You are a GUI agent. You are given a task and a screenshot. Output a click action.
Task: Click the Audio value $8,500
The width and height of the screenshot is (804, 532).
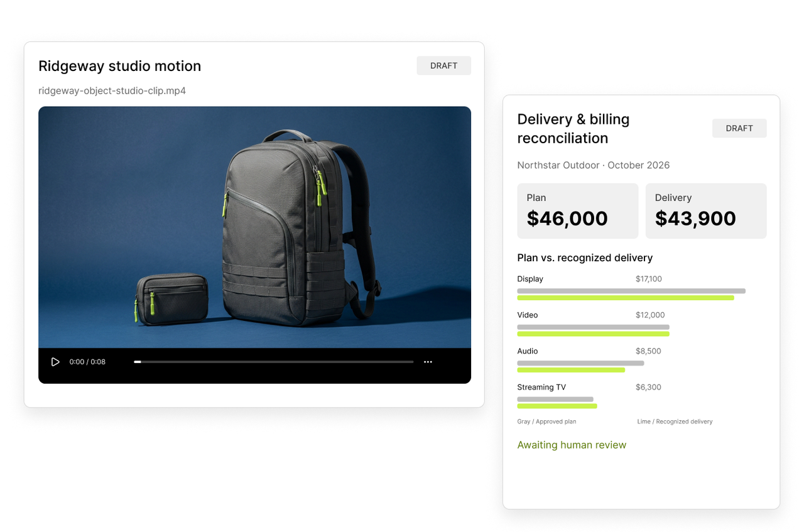point(648,351)
